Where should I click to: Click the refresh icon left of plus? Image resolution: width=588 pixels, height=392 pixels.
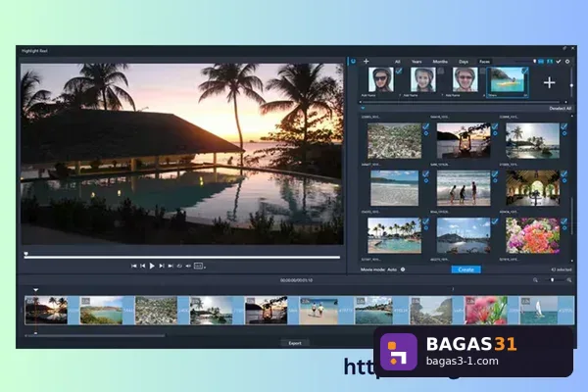[353, 61]
